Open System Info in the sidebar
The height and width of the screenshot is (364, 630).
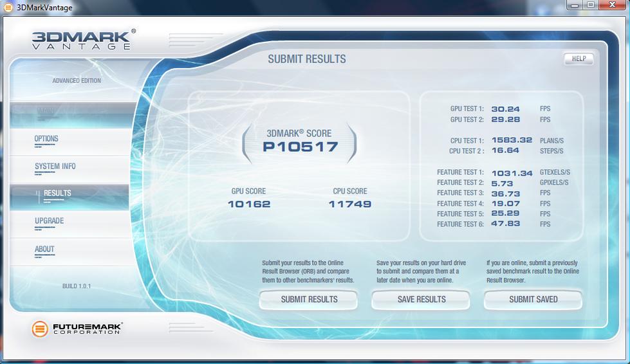click(55, 167)
